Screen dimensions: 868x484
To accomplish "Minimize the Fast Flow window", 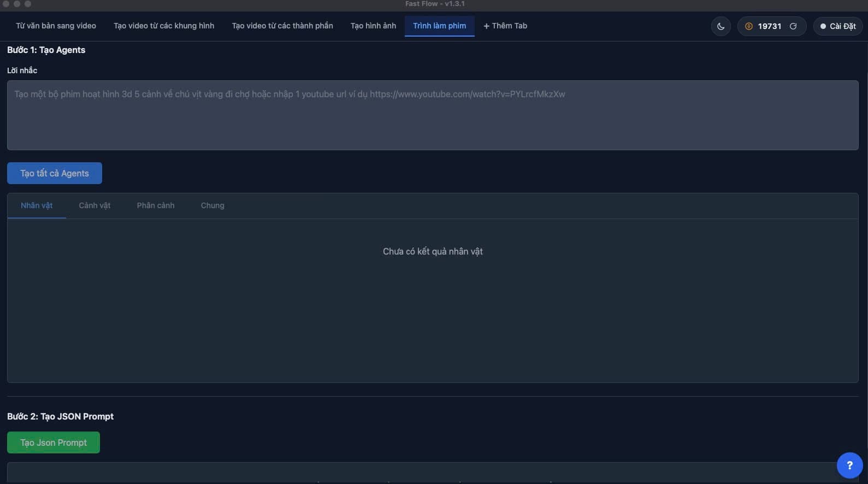I will (x=17, y=4).
